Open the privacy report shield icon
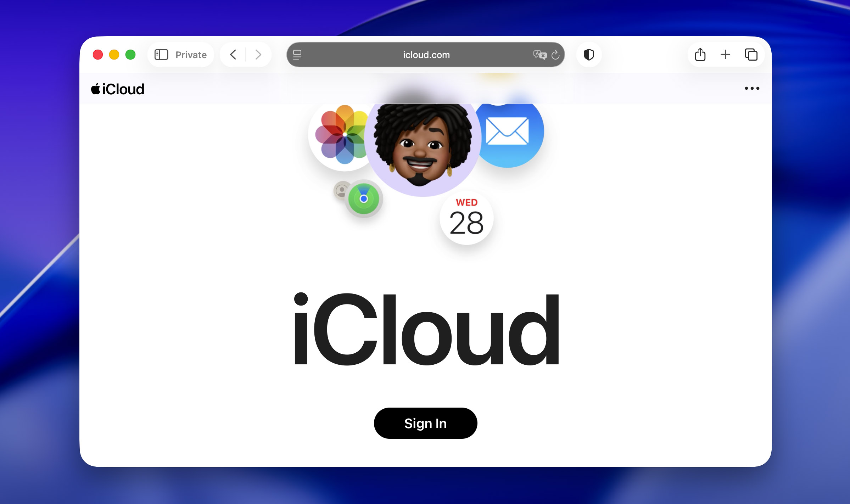The width and height of the screenshot is (850, 504). pos(589,55)
